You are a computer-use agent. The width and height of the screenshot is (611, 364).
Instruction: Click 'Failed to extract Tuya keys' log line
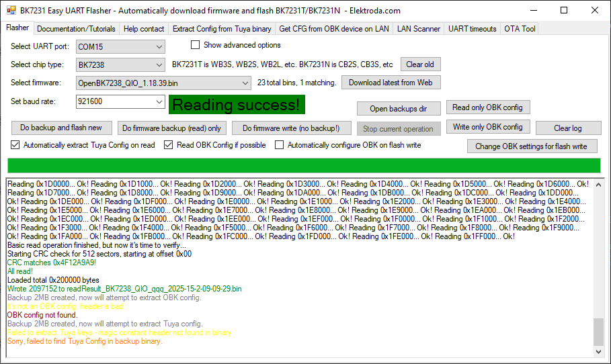(x=119, y=332)
